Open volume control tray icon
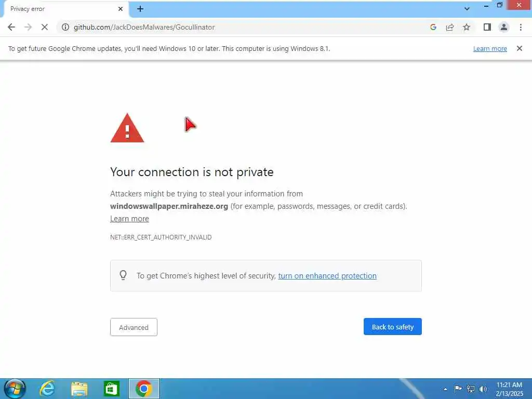The height and width of the screenshot is (399, 532). (x=483, y=389)
